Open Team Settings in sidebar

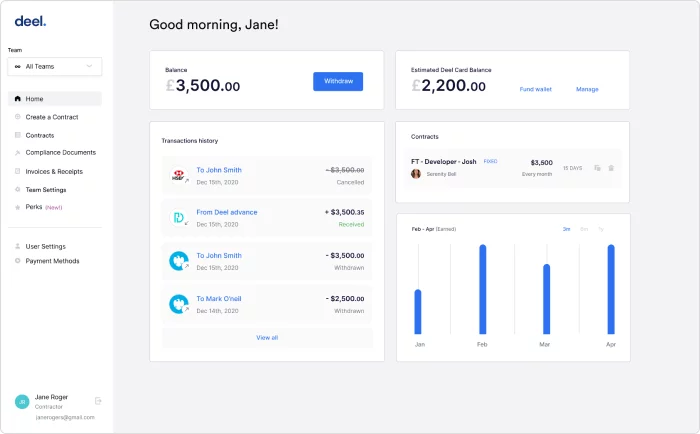coord(46,190)
